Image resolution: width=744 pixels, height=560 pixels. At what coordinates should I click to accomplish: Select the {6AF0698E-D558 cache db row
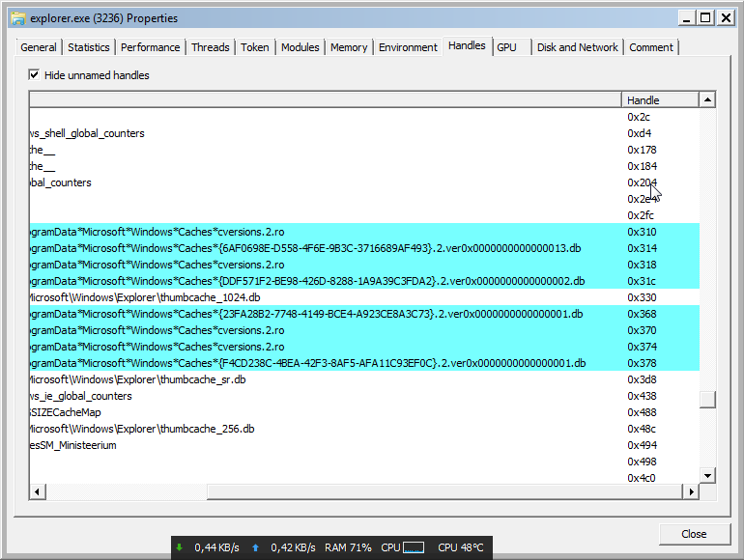[x=364, y=248]
